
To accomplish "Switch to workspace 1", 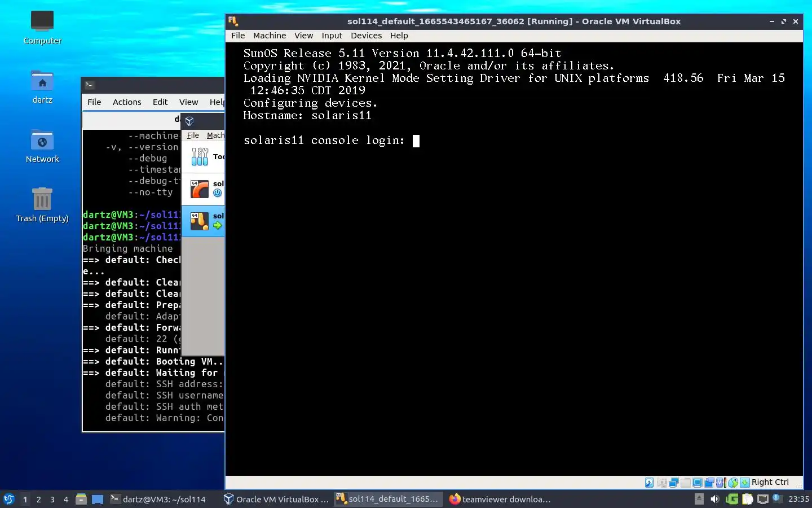I will click(25, 500).
